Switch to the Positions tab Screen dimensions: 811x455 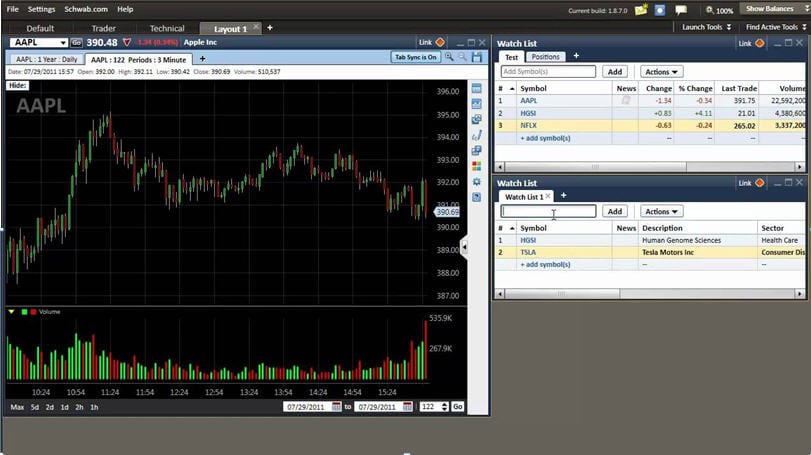(x=545, y=57)
